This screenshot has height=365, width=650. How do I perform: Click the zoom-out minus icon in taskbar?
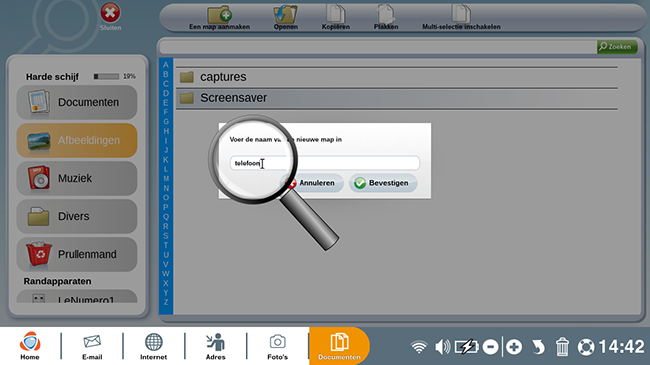[x=490, y=347]
